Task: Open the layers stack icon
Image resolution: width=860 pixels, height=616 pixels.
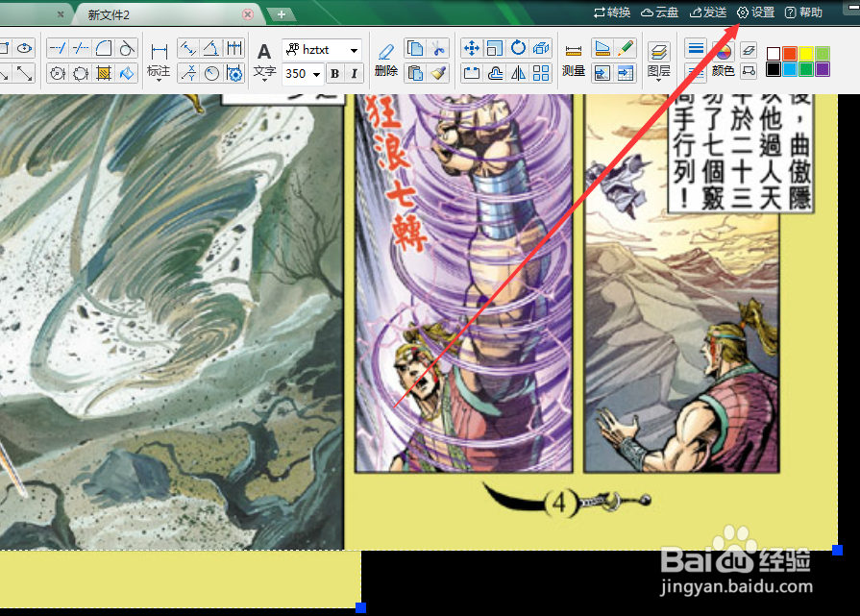Action: (658, 52)
